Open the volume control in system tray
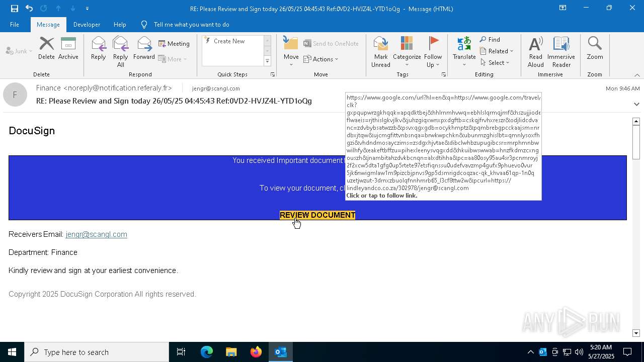Image resolution: width=644 pixels, height=362 pixels. click(579, 352)
